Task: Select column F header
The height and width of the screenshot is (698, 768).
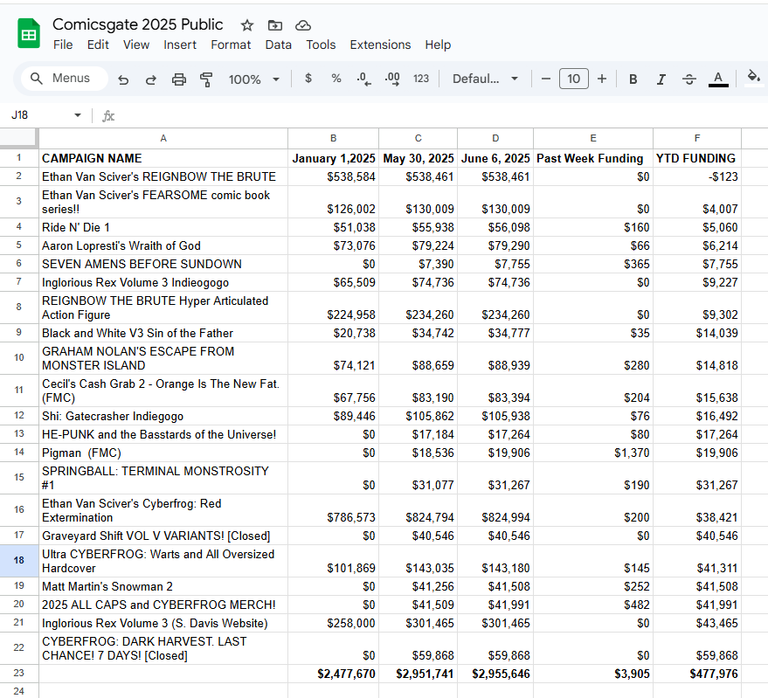Action: point(697,138)
